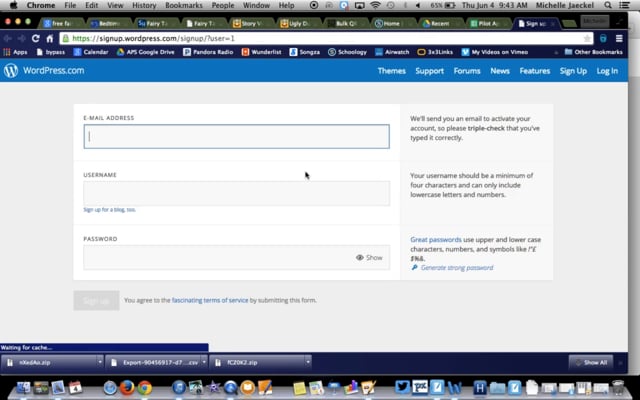Viewport: 640px width, 400px height.
Task: Click into the Username field
Action: pos(236,193)
